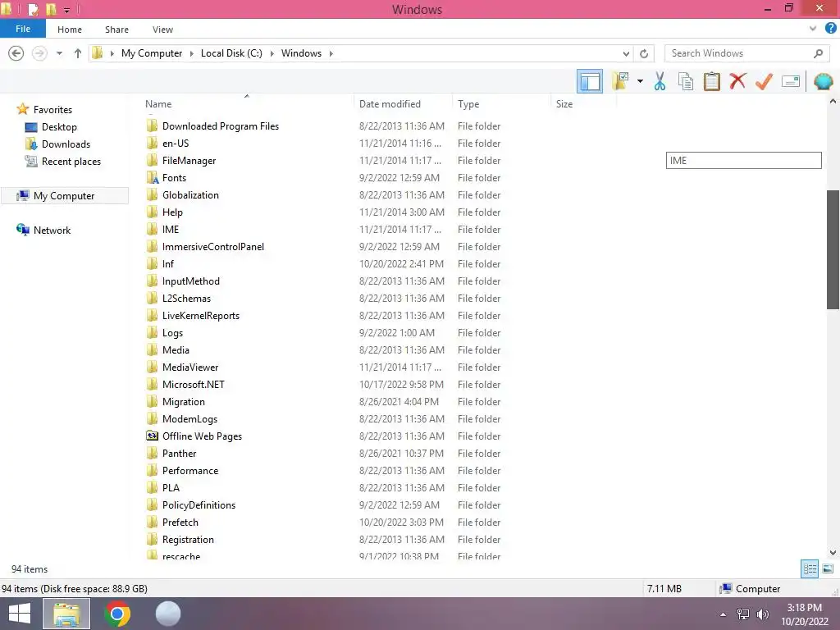Open the Help question mark icon
840x630 pixels.
(831, 29)
